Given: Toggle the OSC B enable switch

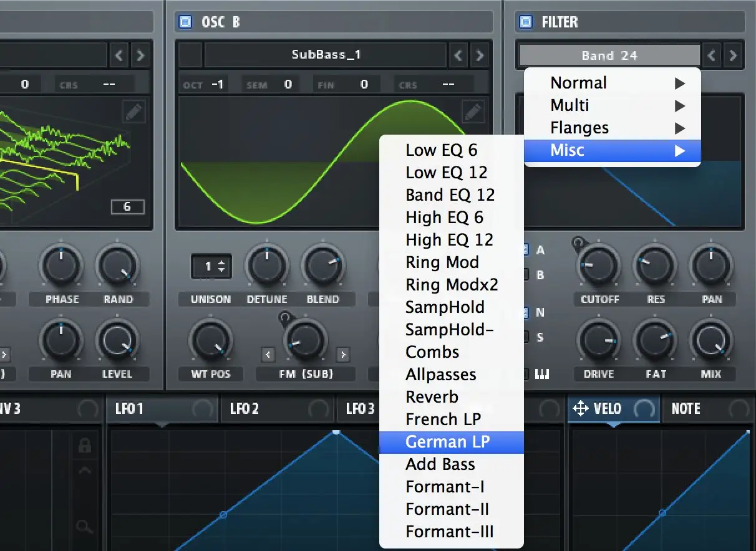Looking at the screenshot, I should click(x=185, y=22).
